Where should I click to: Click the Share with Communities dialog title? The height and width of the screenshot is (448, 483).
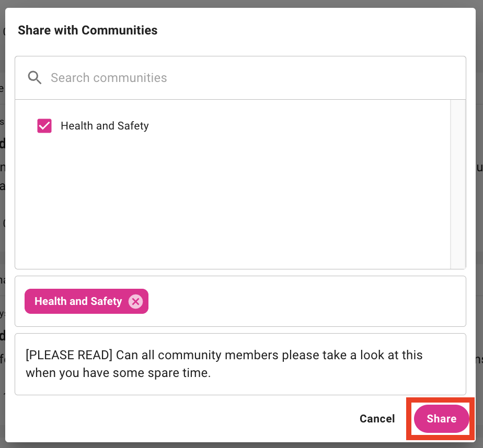tap(87, 30)
